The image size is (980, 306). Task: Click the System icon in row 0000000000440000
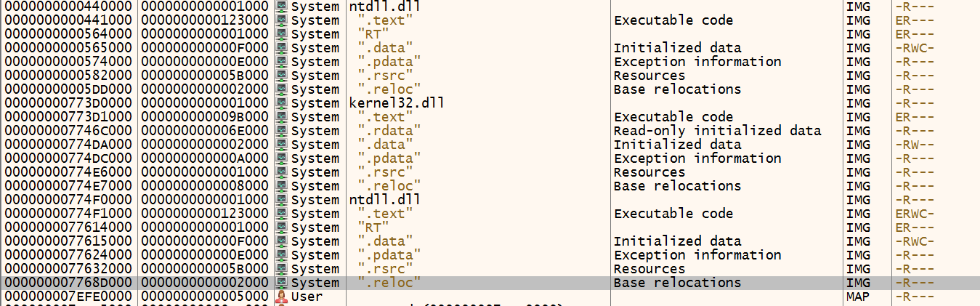pyautogui.click(x=282, y=7)
